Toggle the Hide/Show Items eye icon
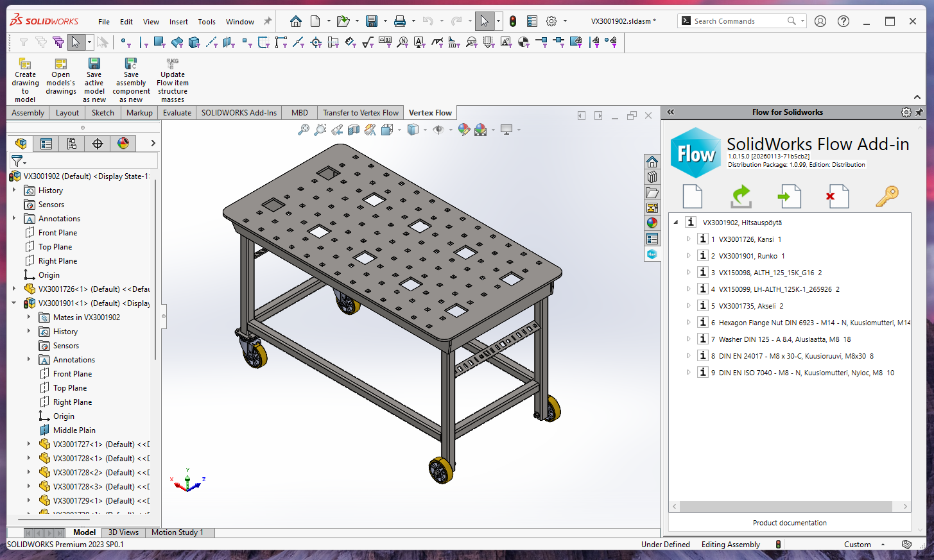 pyautogui.click(x=438, y=130)
